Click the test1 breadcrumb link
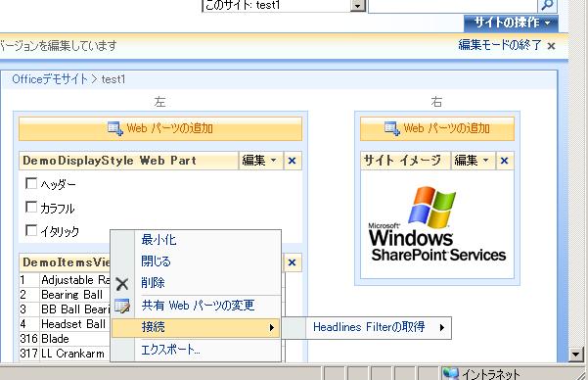 tap(113, 79)
